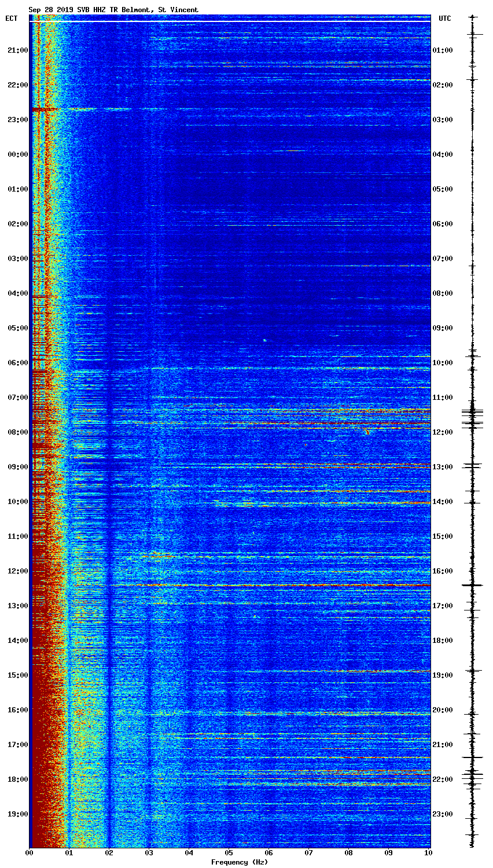493x868 pixels.
Task: Select the 02:00 label on the ECT axis
Action: click(16, 224)
